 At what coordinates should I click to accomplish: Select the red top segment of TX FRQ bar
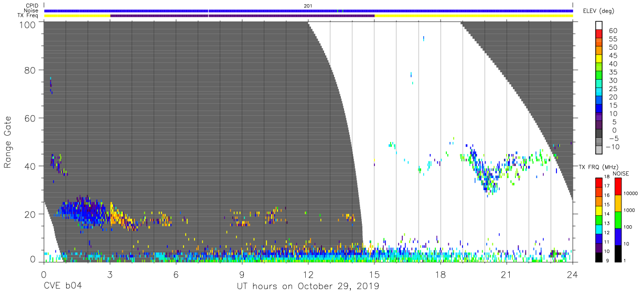tap(598, 182)
